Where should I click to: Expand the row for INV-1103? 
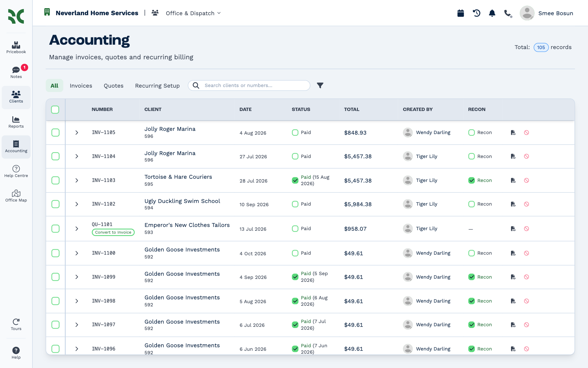tap(77, 180)
